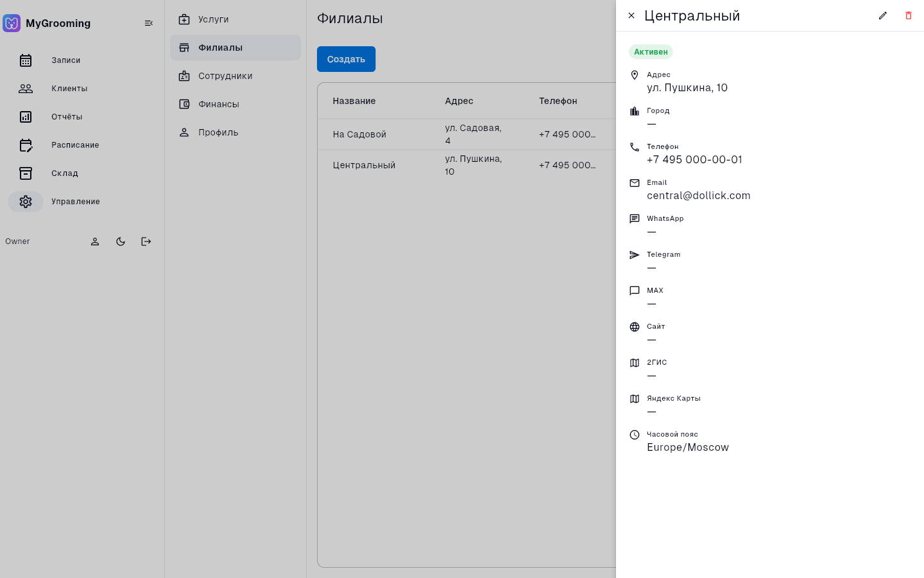Select the На Садовой branch row
924x578 pixels.
(x=466, y=134)
